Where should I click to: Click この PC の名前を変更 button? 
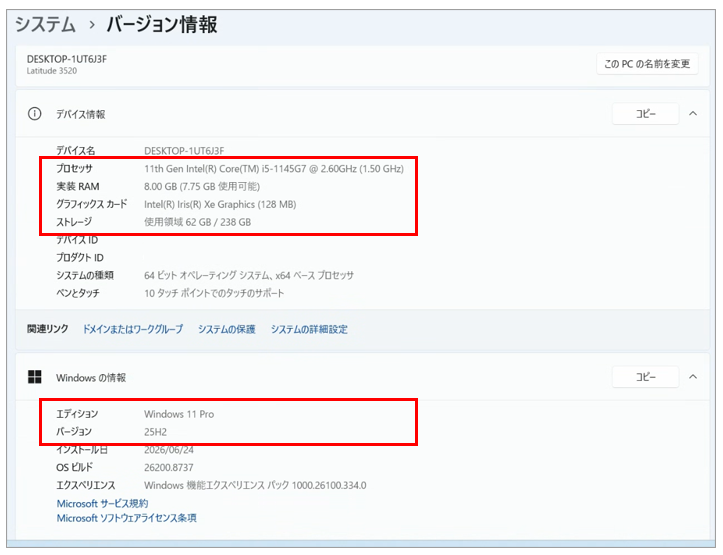coord(647,64)
